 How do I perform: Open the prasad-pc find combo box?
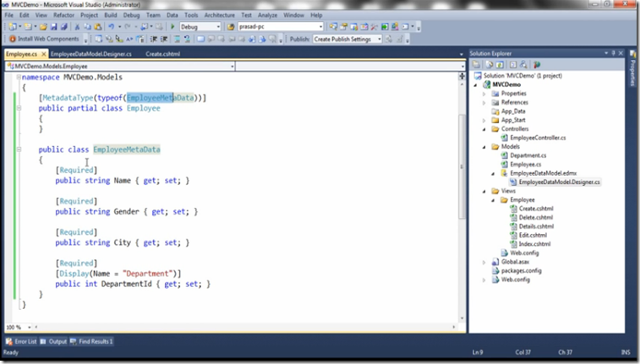[x=320, y=27]
